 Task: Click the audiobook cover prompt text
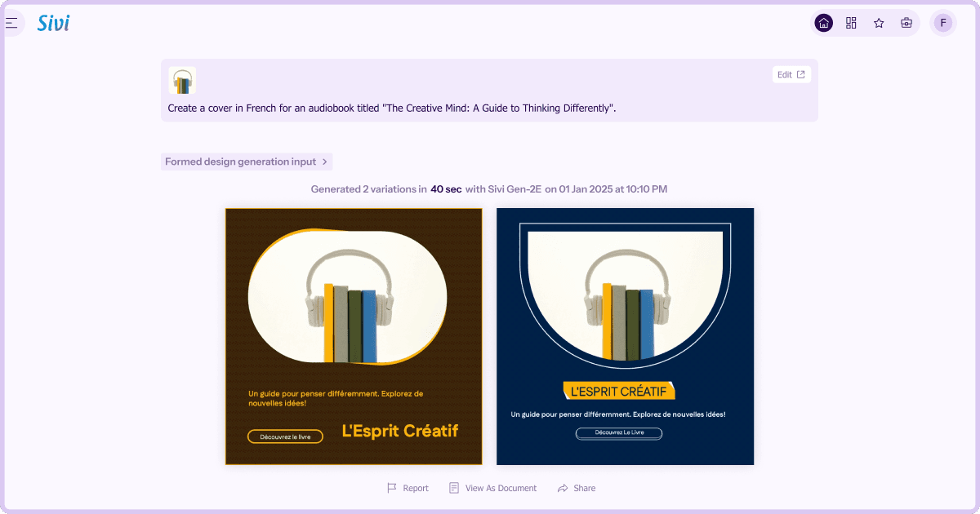point(390,108)
